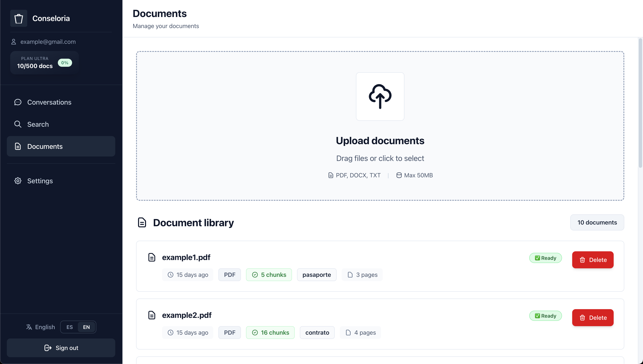This screenshot has width=643, height=364.
Task: Delete example1.pdf
Action: [593, 260]
